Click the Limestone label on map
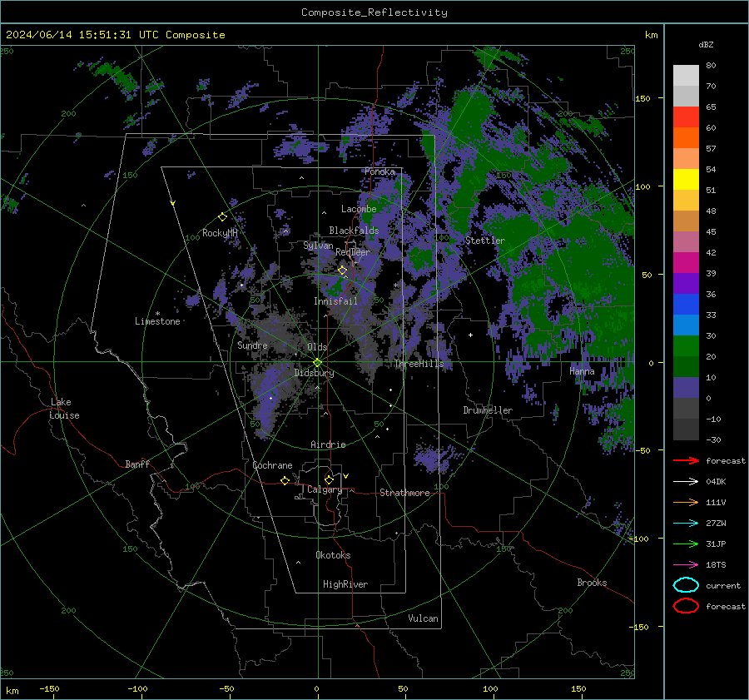The image size is (749, 700). [x=157, y=321]
